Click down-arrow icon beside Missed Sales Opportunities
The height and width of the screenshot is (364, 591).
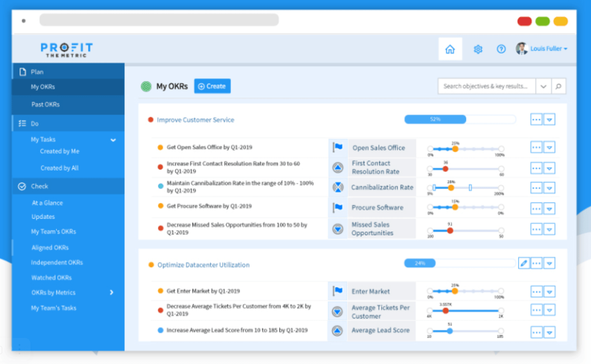pos(338,229)
